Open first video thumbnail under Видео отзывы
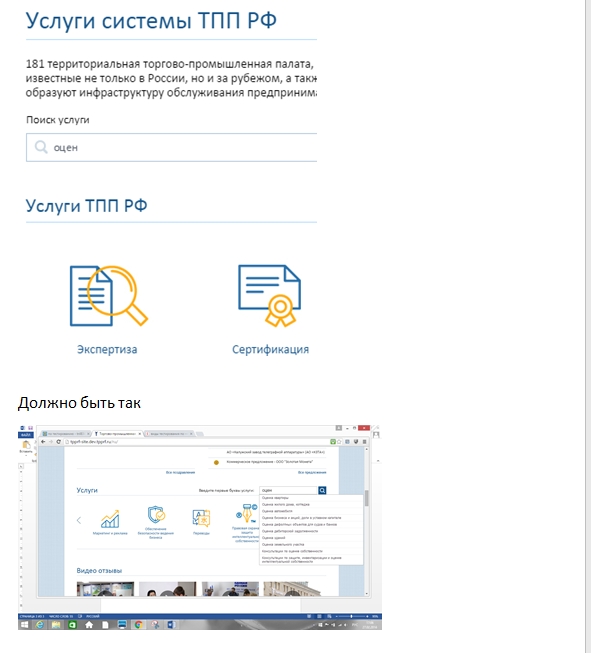 (x=105, y=589)
